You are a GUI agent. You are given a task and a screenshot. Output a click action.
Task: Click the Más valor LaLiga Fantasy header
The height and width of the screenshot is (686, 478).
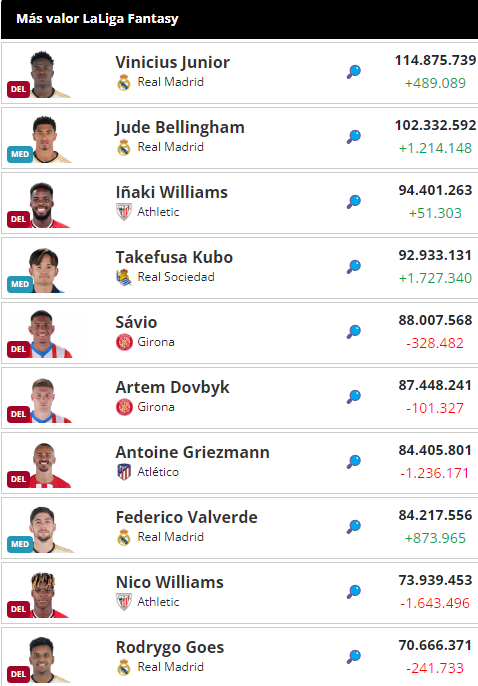tap(98, 19)
